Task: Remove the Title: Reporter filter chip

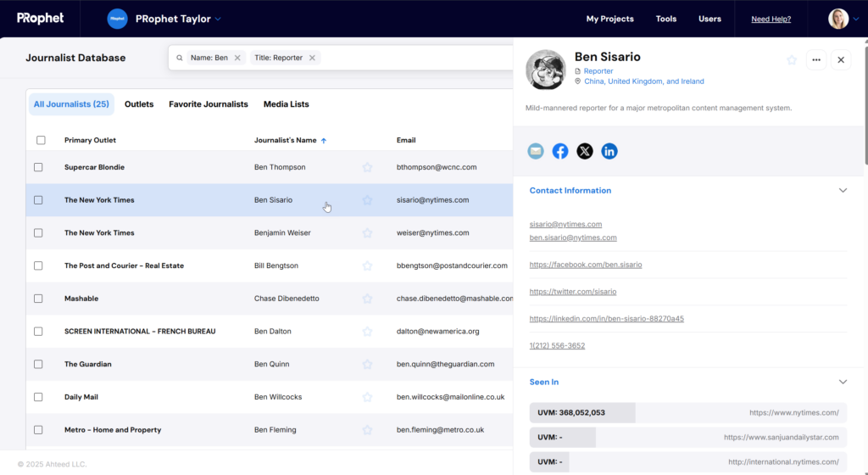Action: coord(312,58)
